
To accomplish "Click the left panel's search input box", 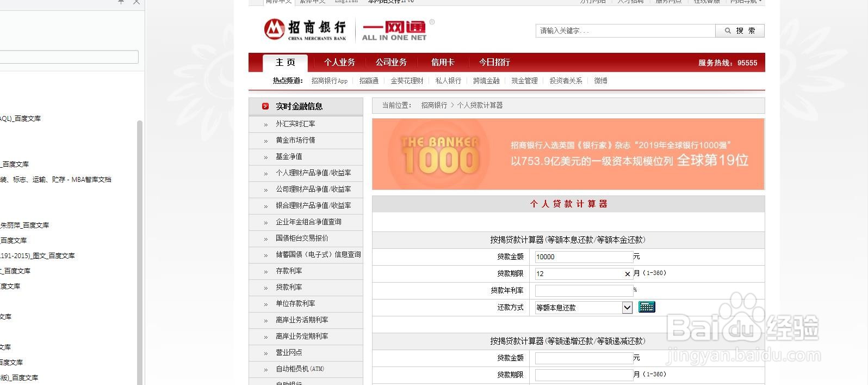I will (68, 57).
